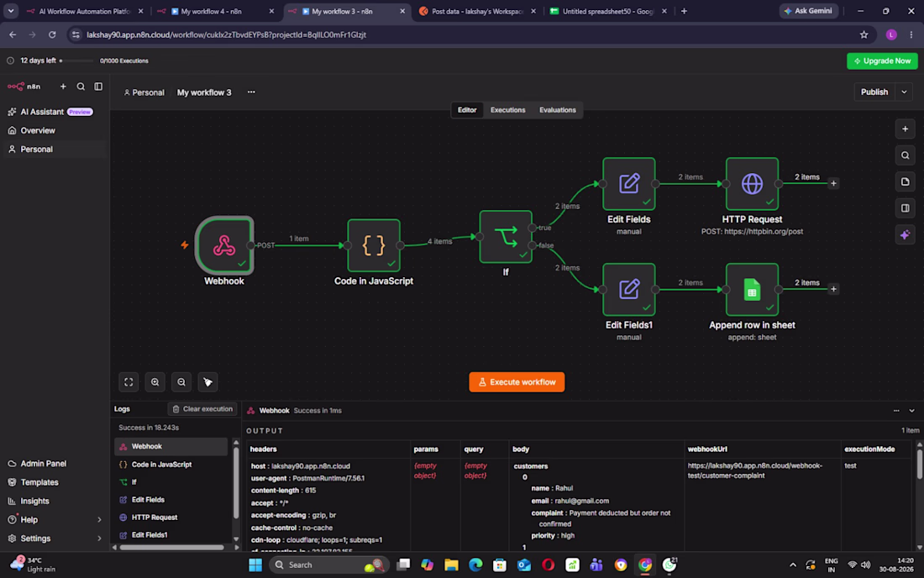Viewport: 924px width, 578px height.
Task: Click Clear execution button
Action: [202, 409]
